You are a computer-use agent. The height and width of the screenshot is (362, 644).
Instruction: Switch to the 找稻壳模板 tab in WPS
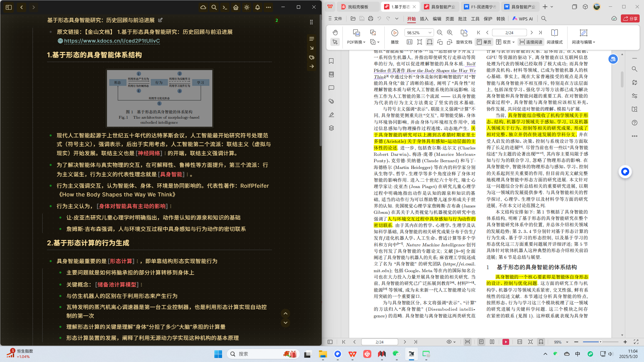(358, 7)
